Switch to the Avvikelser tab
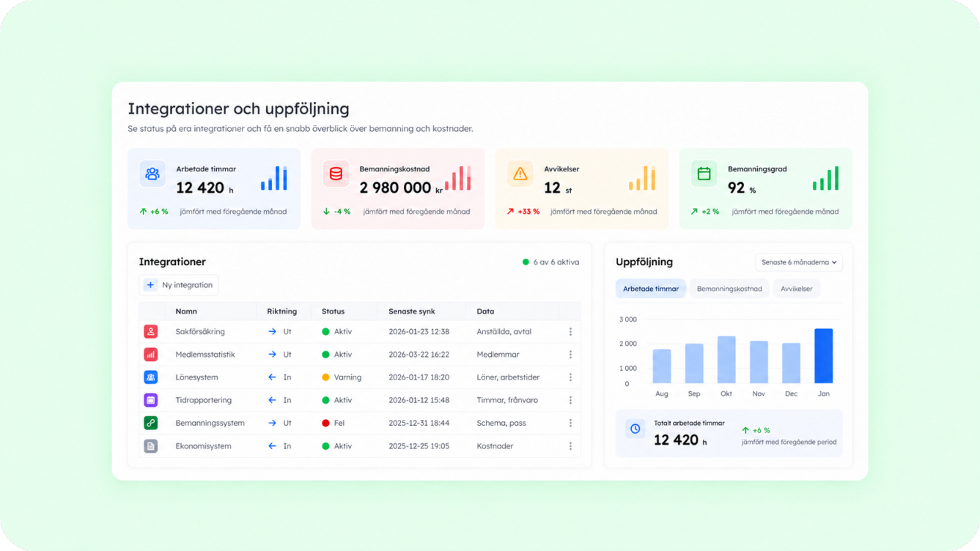 796,289
